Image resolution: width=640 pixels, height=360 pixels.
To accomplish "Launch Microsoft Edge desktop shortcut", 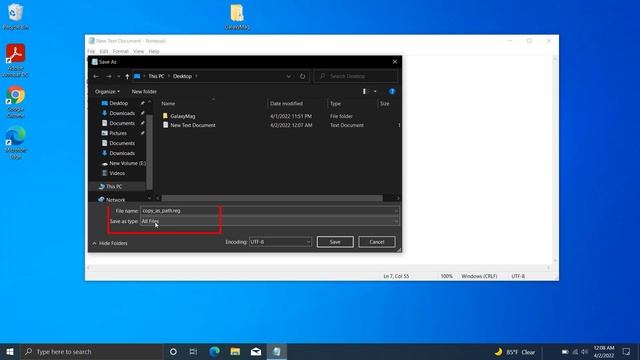I will click(16, 143).
